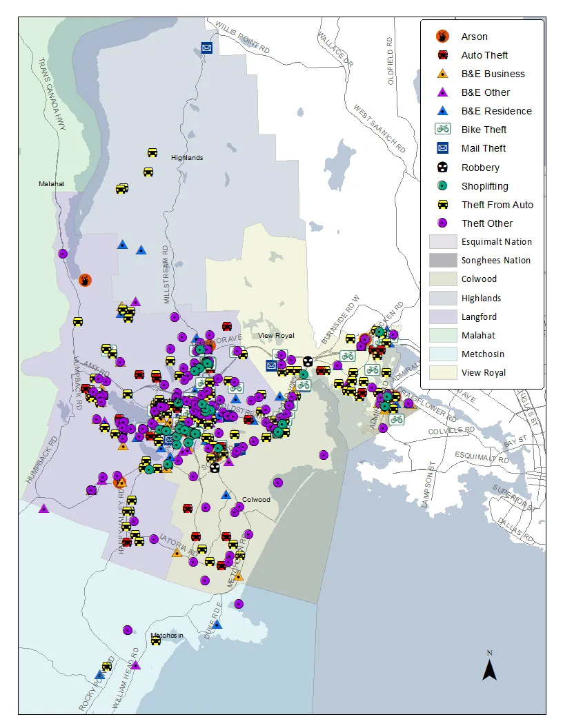This screenshot has width=563, height=728.
Task: Click the Theft Other legend text
Action: pyautogui.click(x=487, y=223)
